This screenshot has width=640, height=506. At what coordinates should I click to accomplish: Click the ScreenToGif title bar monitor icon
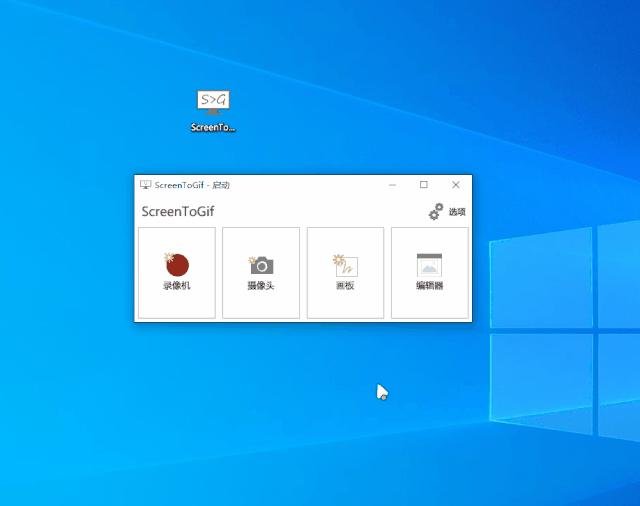tap(145, 185)
